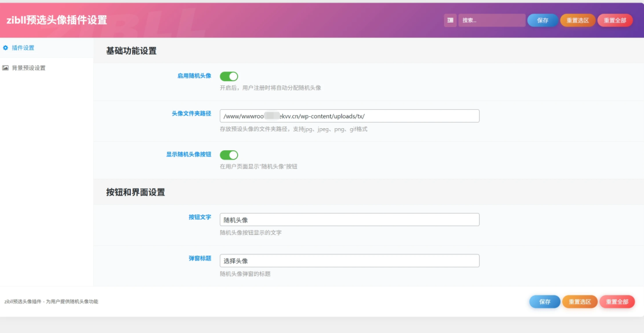Open the 背景预设设置 tab
The image size is (644, 333).
[47, 68]
